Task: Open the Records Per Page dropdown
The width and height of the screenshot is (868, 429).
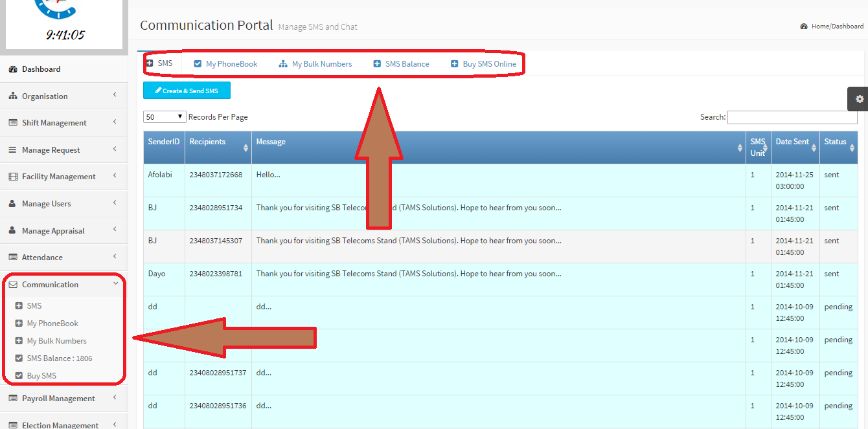Action: 165,117
